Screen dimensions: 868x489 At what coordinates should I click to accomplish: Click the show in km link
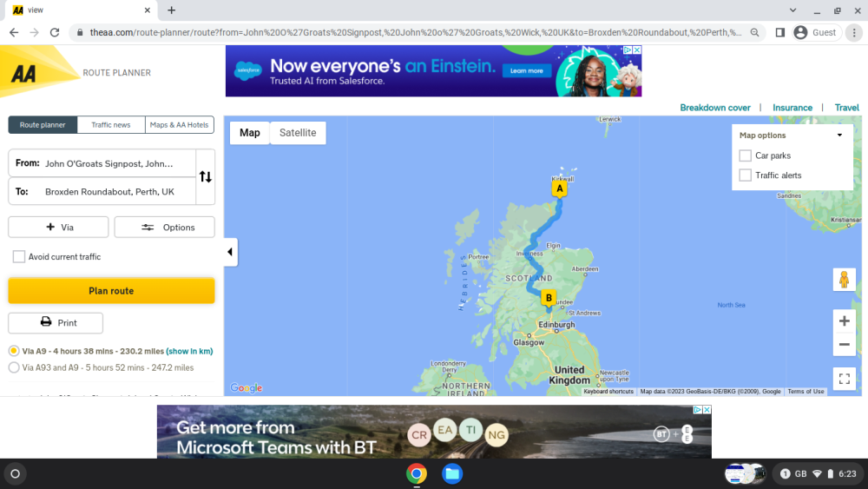pos(189,351)
